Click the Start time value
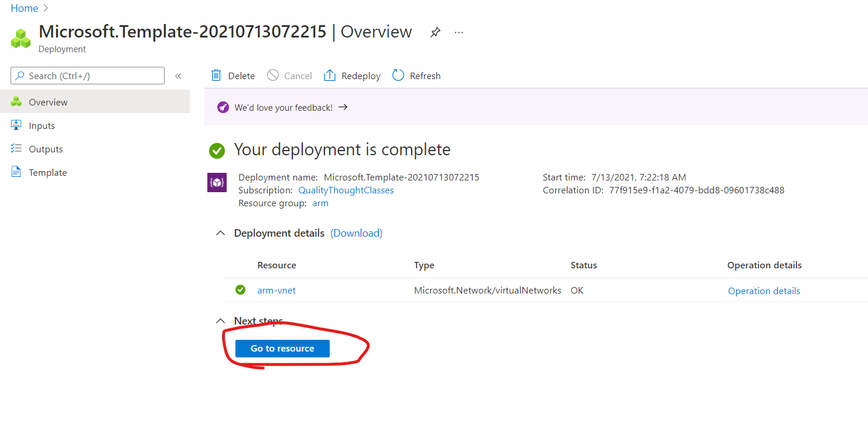Screen dimensions: 868x423 639,178
